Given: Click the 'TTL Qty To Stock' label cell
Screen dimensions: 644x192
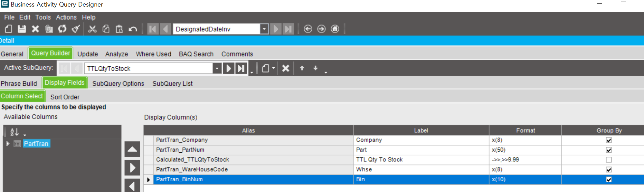Looking at the screenshot, I should (x=421, y=160).
